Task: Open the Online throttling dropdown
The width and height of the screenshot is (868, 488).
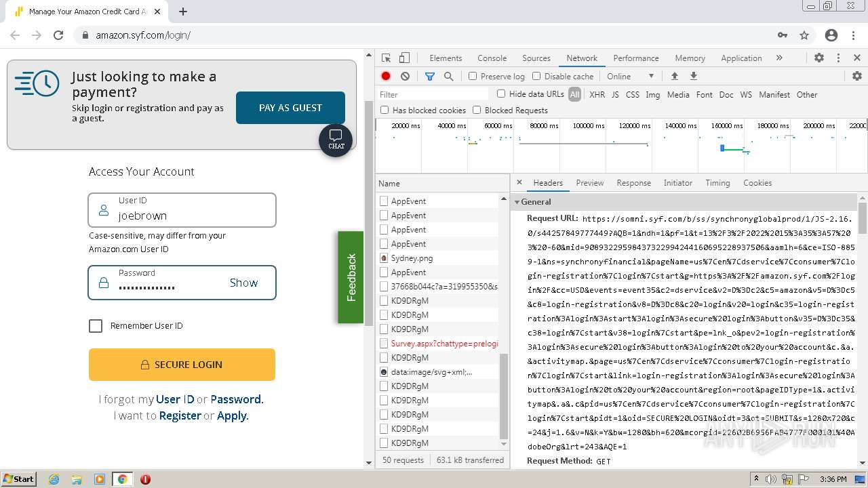Action: pos(631,76)
